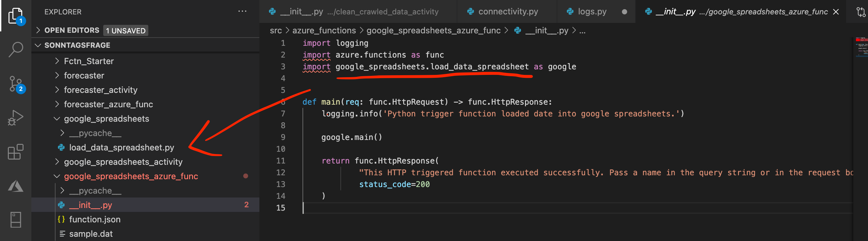Open the Azure view icon
Image resolution: width=868 pixels, height=241 pixels.
tap(15, 186)
